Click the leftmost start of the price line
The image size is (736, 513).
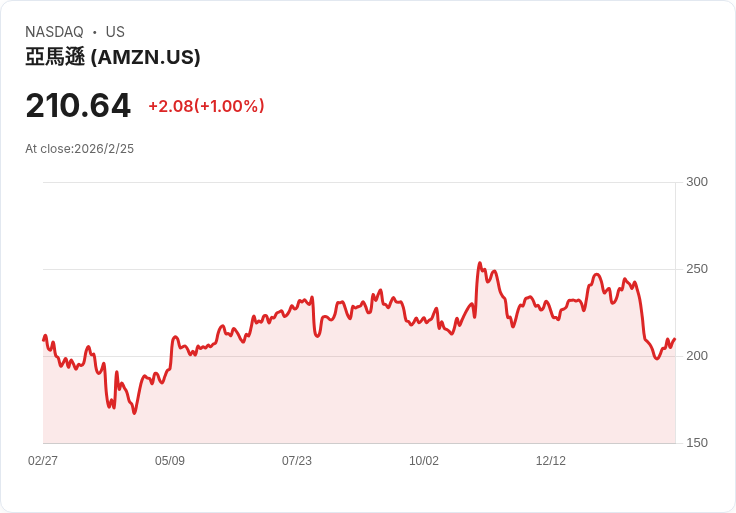(43, 340)
